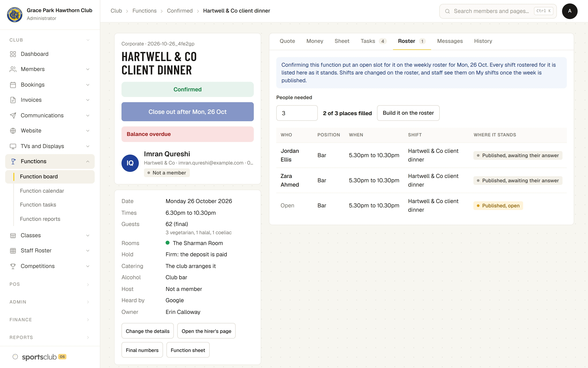The image size is (588, 368).
Task: Expand the ADMIN section
Action: click(x=50, y=302)
